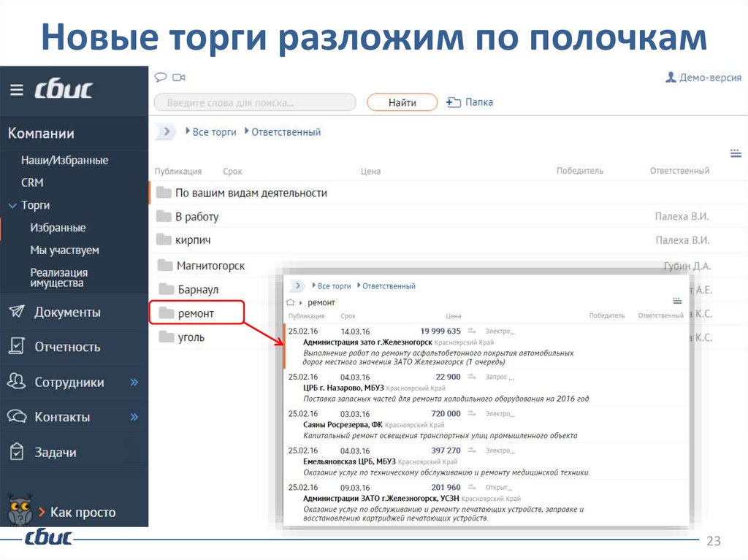Select Мы участвуем in sidebar

pyautogui.click(x=64, y=250)
